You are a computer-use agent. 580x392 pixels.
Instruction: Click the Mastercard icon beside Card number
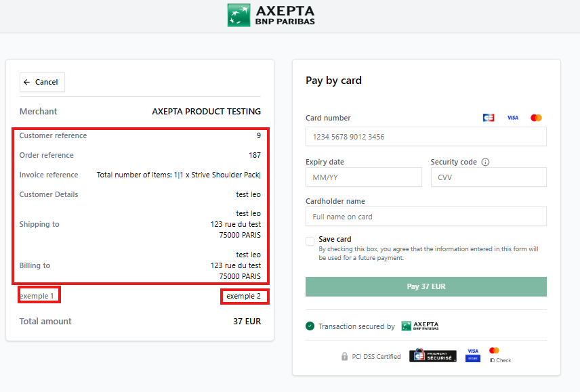point(536,118)
